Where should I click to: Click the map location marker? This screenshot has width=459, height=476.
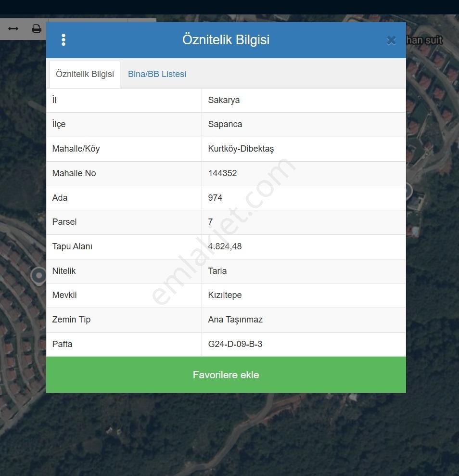pyautogui.click(x=38, y=276)
